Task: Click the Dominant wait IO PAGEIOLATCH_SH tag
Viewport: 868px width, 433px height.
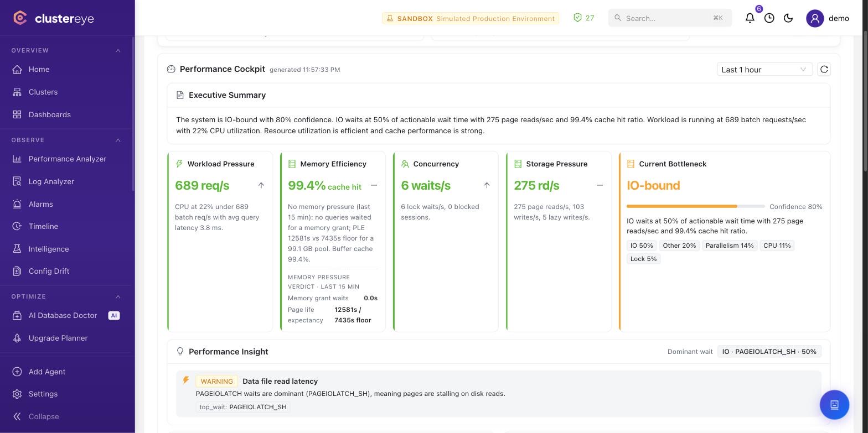Action: (x=769, y=352)
